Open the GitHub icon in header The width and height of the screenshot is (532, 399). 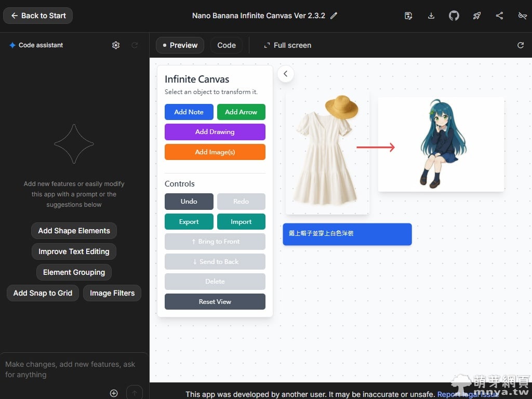tap(454, 16)
